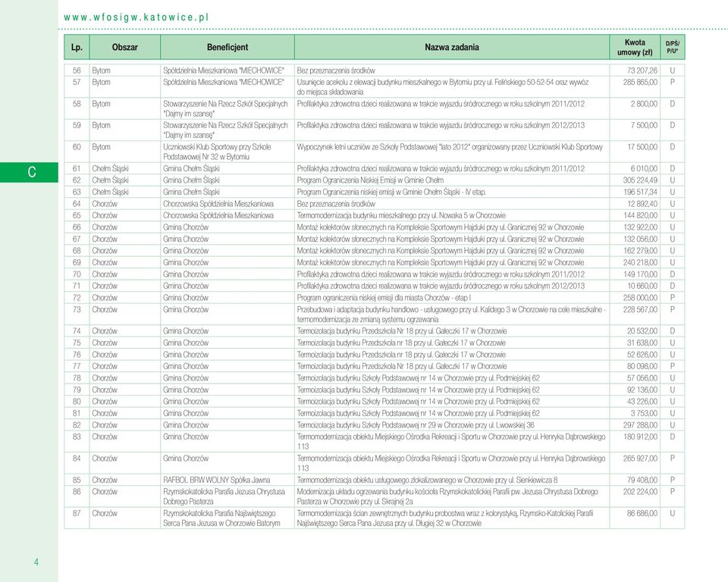Click the D/PŚ/P/U* column header
Image resolution: width=728 pixels, height=582 pixels.
point(673,47)
